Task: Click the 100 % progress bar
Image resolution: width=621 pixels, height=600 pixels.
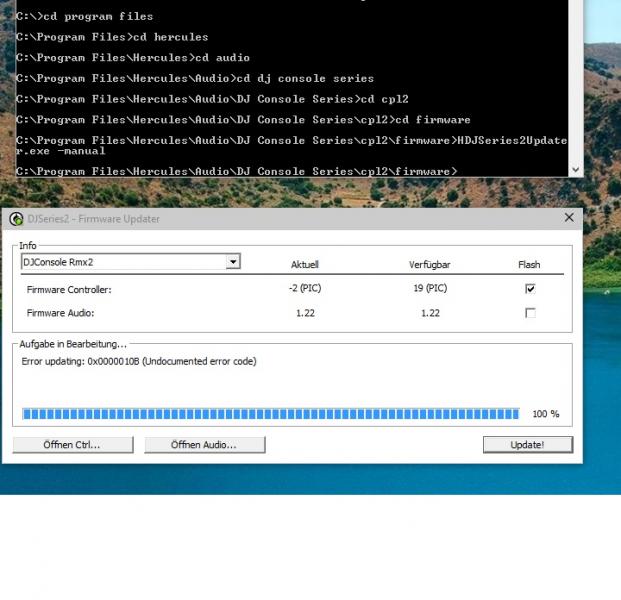Action: [x=270, y=414]
